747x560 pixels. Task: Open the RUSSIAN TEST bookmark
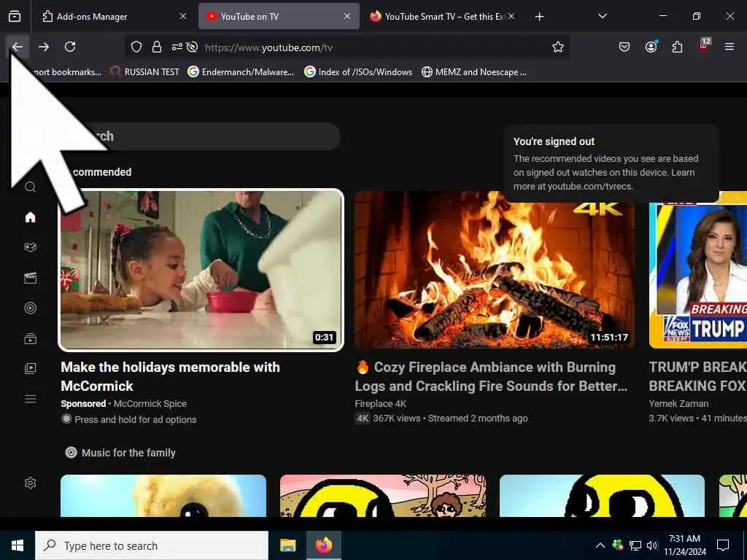(145, 72)
